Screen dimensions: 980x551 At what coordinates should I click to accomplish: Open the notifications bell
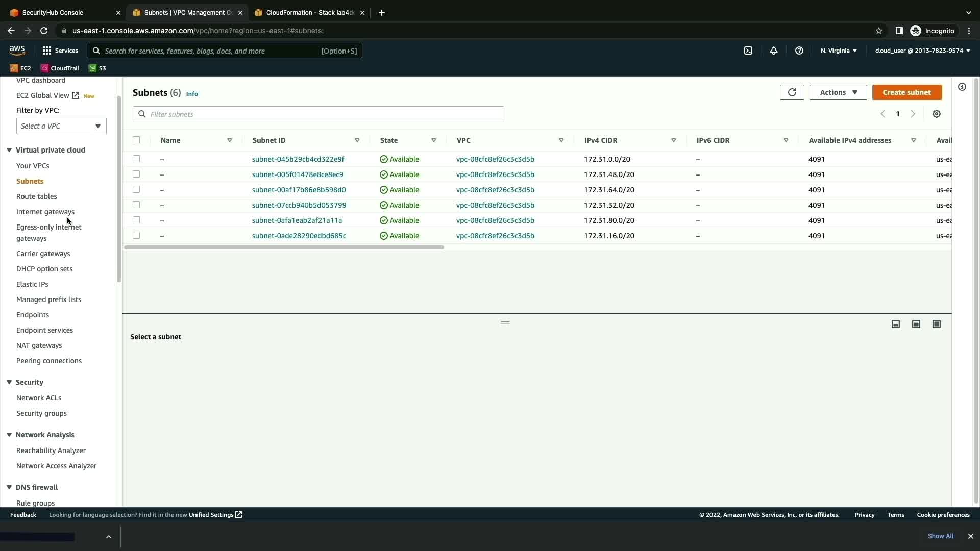tap(773, 51)
